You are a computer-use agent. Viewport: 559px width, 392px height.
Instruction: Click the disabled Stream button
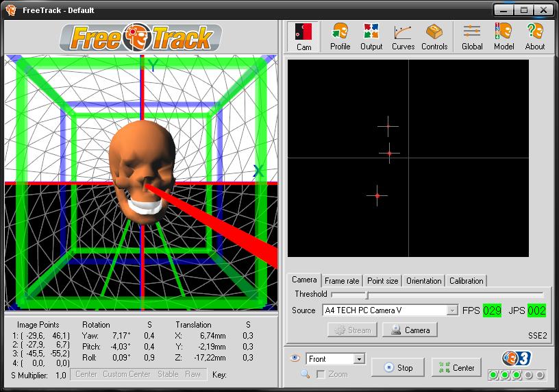(352, 330)
